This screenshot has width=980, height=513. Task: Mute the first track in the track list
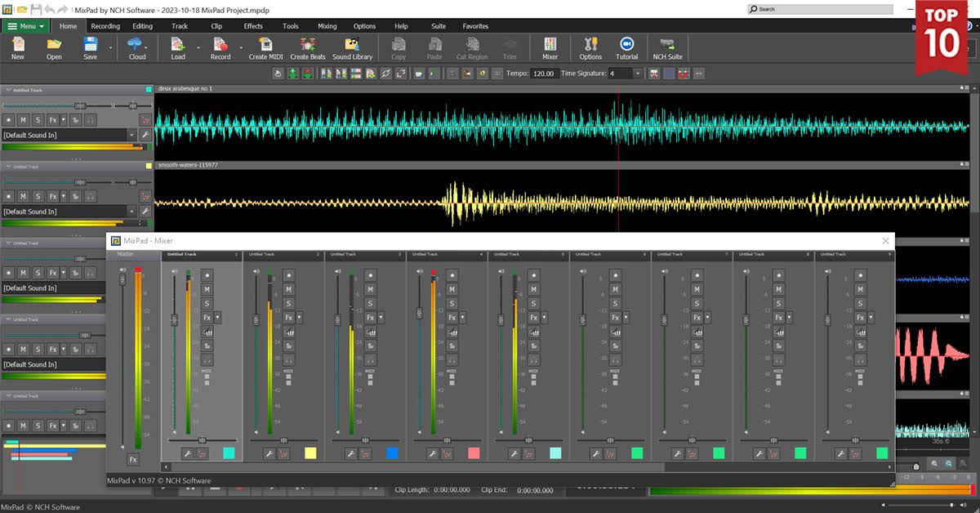tap(23, 120)
